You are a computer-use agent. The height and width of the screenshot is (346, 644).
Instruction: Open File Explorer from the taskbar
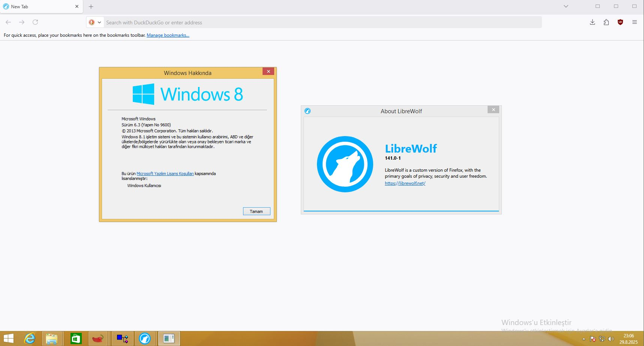(x=52, y=339)
